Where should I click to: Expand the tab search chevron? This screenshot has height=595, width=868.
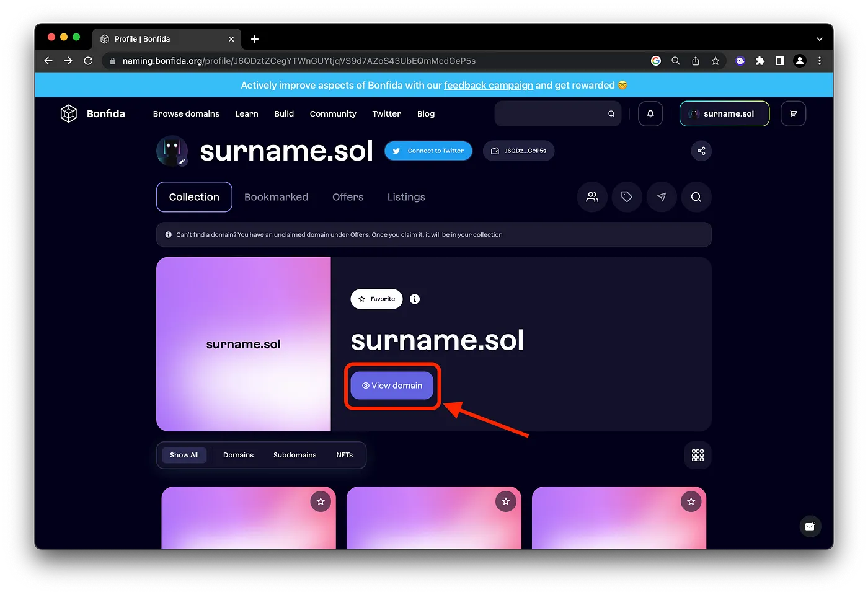820,39
